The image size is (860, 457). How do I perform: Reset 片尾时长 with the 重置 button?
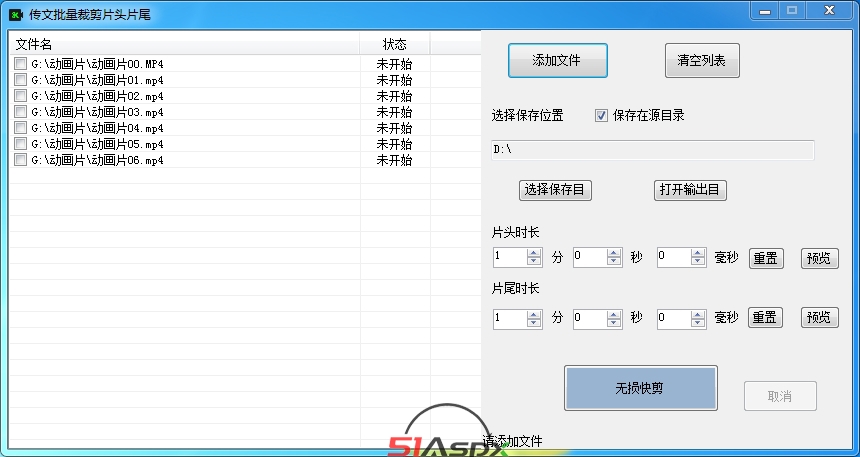[x=765, y=318]
